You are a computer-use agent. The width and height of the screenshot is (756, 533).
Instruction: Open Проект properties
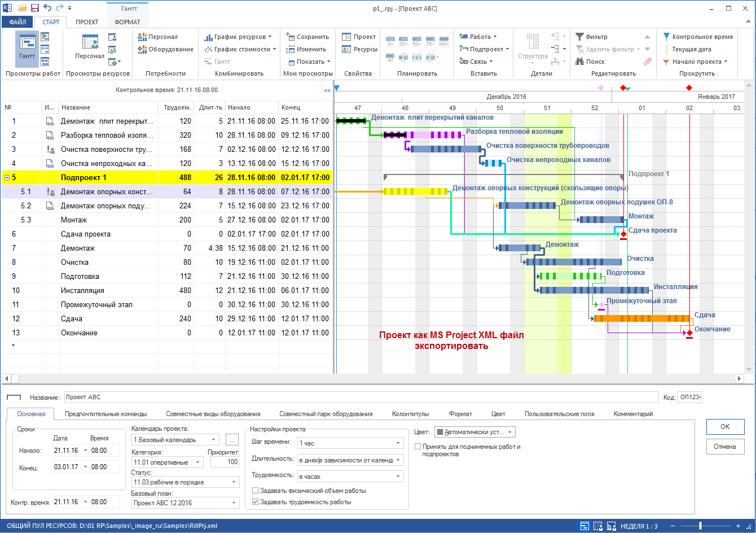[359, 37]
